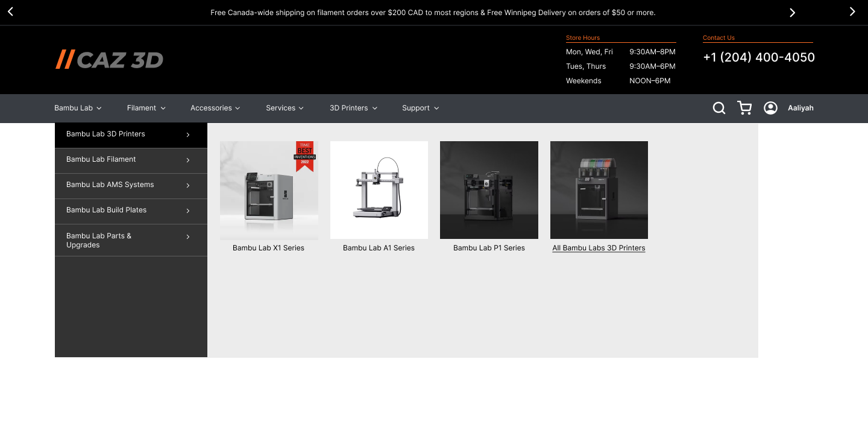This screenshot has width=868, height=432.
Task: Expand the Support nav dropdown
Action: (x=420, y=108)
